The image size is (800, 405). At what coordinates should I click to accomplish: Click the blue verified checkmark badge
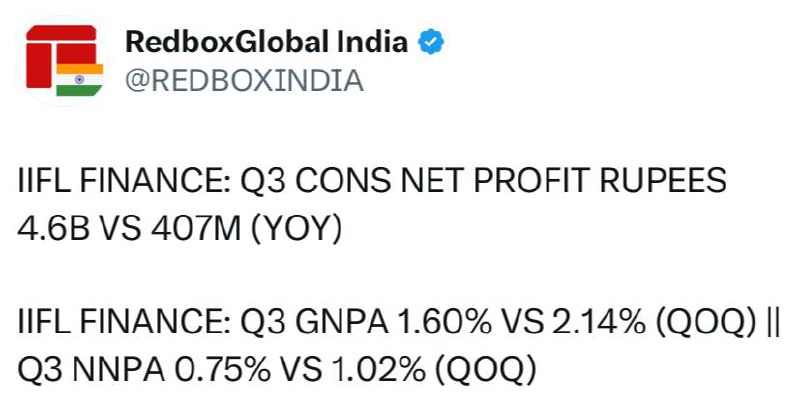[431, 42]
